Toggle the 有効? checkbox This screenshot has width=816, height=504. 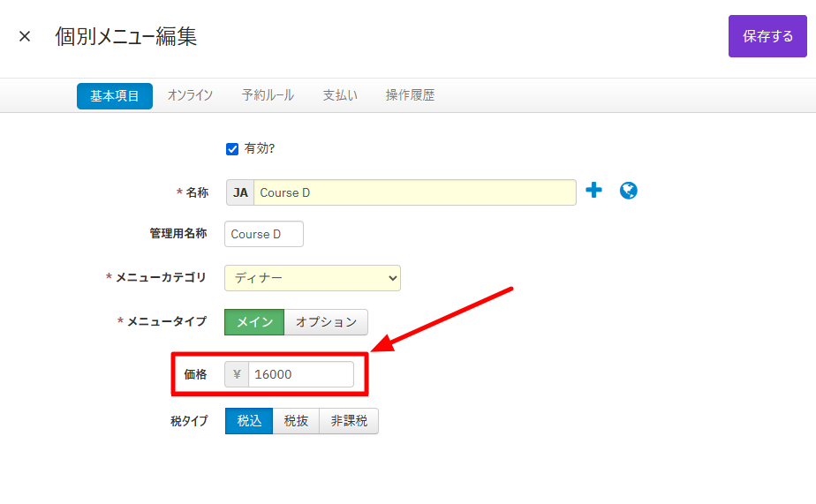tap(232, 149)
